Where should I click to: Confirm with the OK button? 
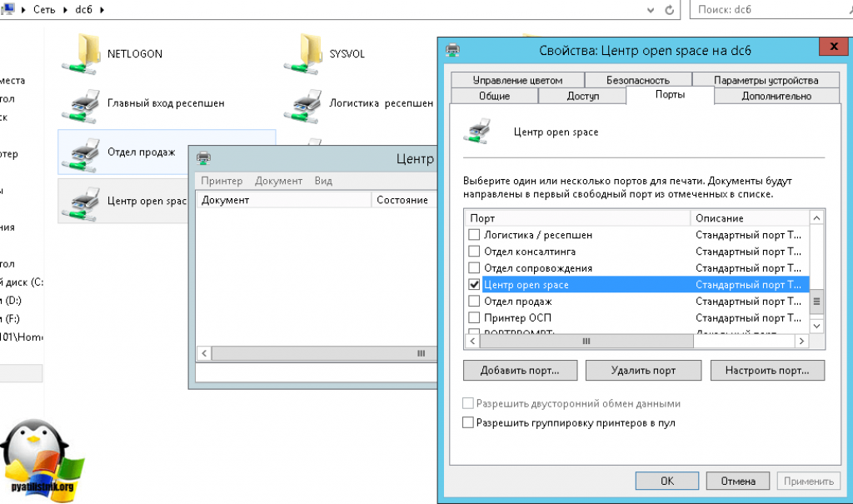click(x=667, y=482)
